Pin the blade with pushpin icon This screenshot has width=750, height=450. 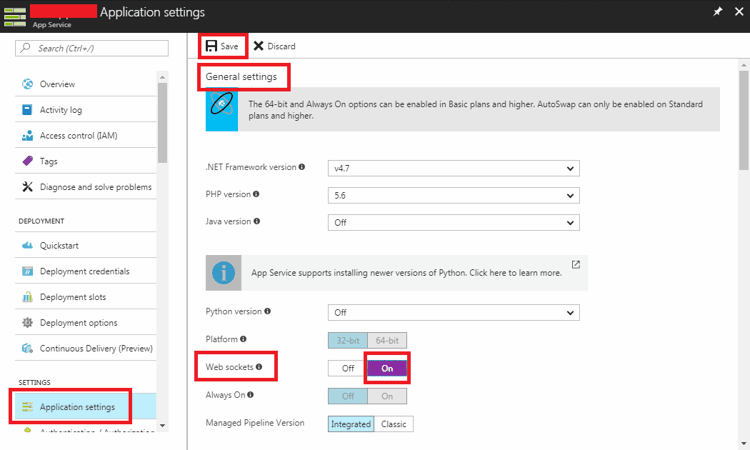(x=717, y=11)
